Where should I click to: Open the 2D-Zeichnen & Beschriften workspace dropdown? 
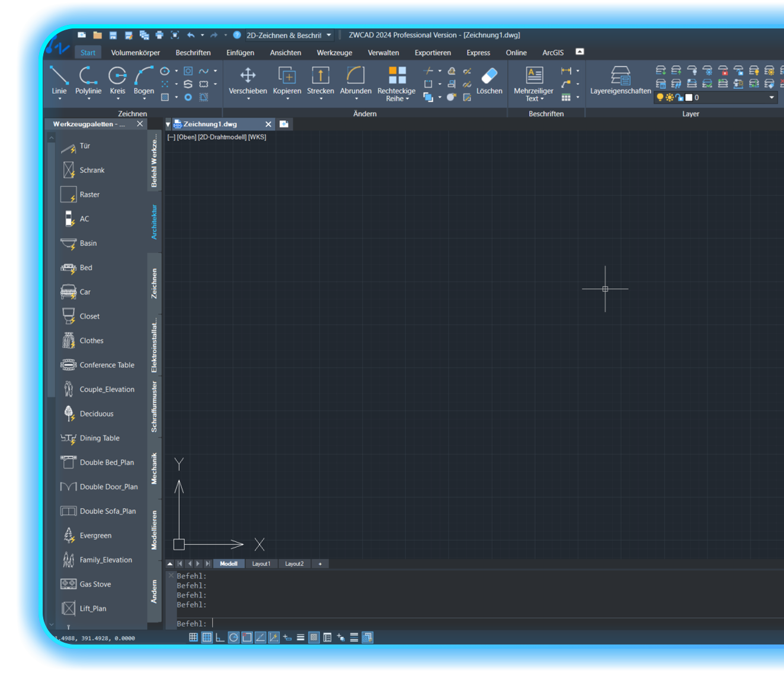(329, 35)
